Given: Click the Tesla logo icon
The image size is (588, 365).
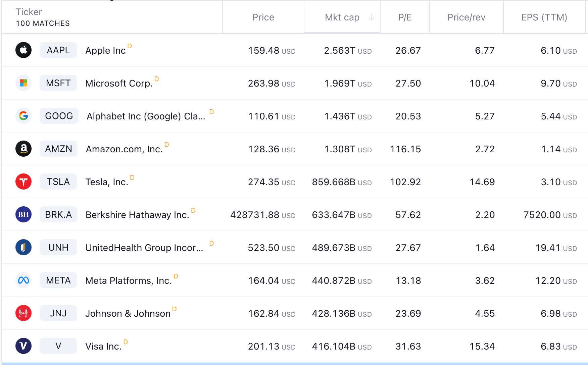Looking at the screenshot, I should coord(23,181).
